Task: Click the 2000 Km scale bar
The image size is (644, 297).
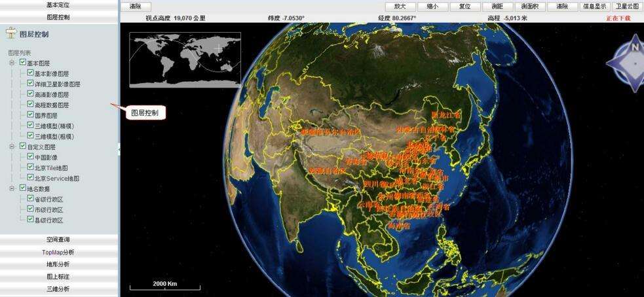Action: (x=165, y=285)
